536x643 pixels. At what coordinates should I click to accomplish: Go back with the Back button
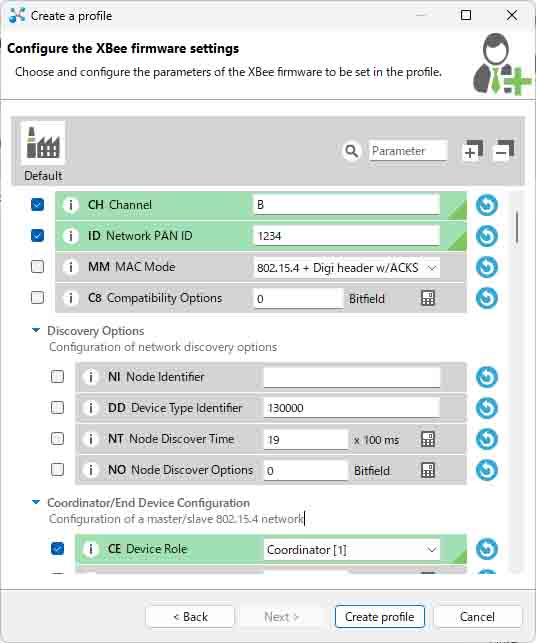point(190,617)
